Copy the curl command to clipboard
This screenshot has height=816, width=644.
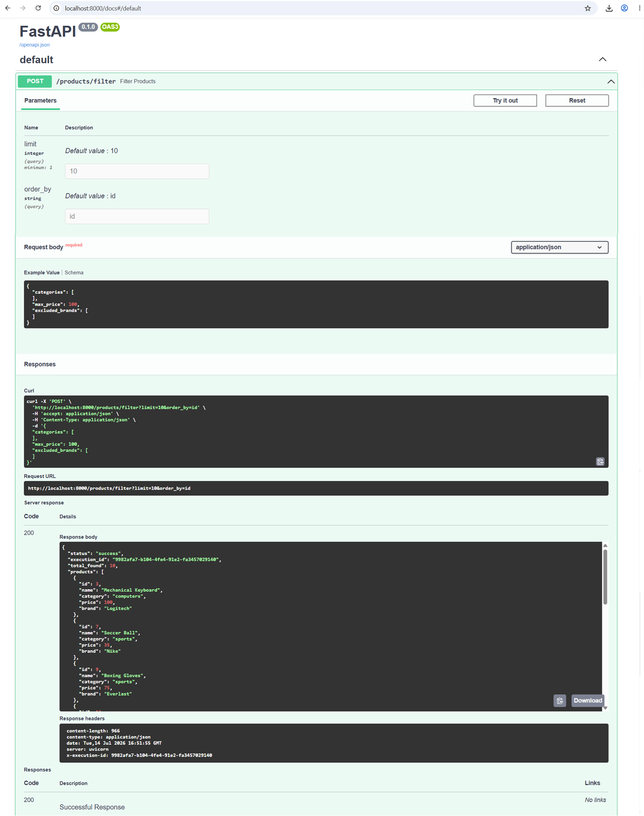(600, 461)
